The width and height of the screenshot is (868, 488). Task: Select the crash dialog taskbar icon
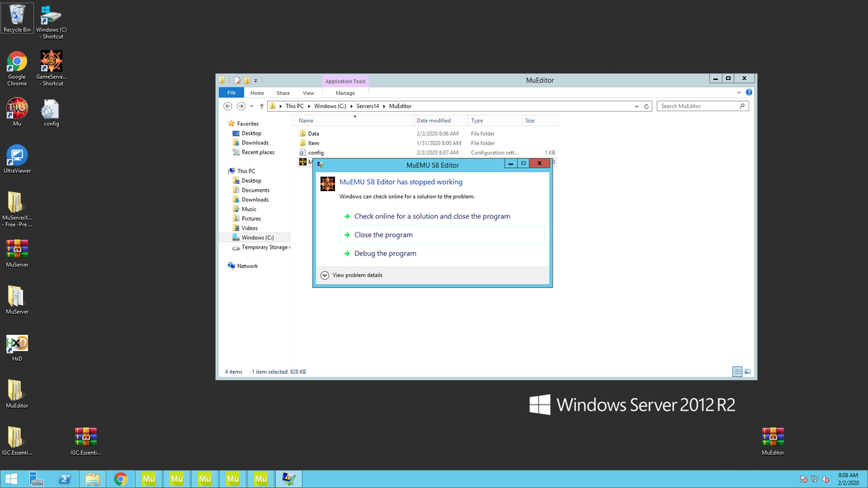click(289, 479)
